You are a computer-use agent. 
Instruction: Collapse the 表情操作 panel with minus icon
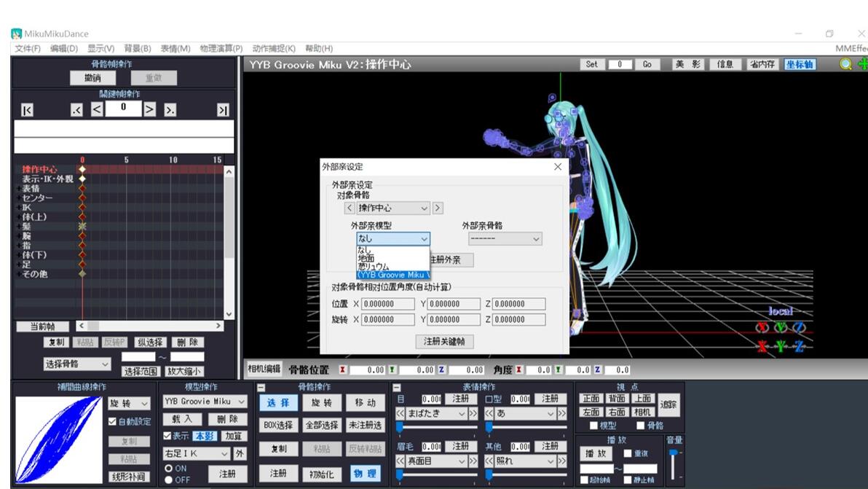click(x=396, y=388)
